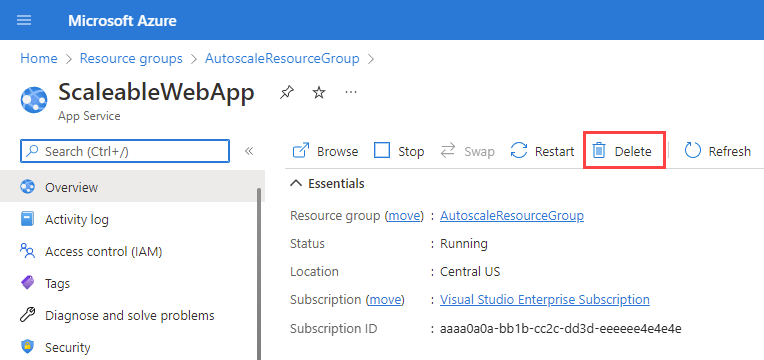Image resolution: width=764 pixels, height=360 pixels.
Task: Open the more options ellipsis menu
Action: click(351, 92)
